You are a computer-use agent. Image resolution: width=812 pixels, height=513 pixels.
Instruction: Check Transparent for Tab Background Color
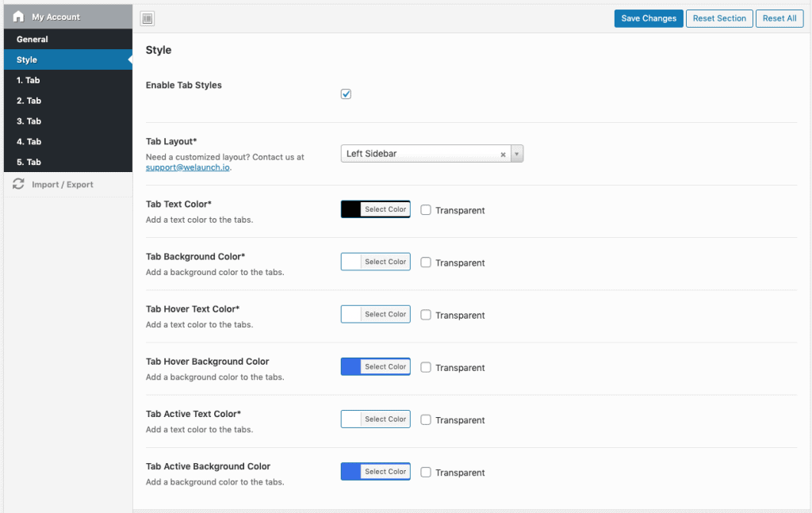(x=426, y=262)
